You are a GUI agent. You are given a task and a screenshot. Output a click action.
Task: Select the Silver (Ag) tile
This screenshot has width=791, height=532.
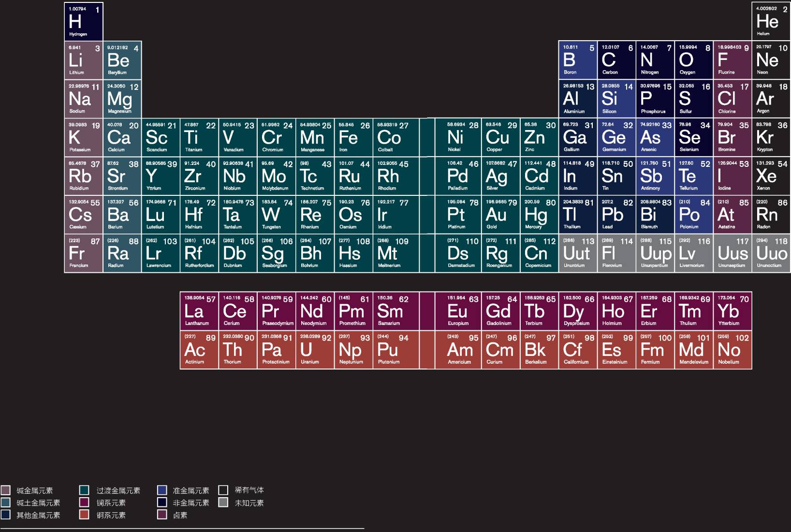point(501,176)
